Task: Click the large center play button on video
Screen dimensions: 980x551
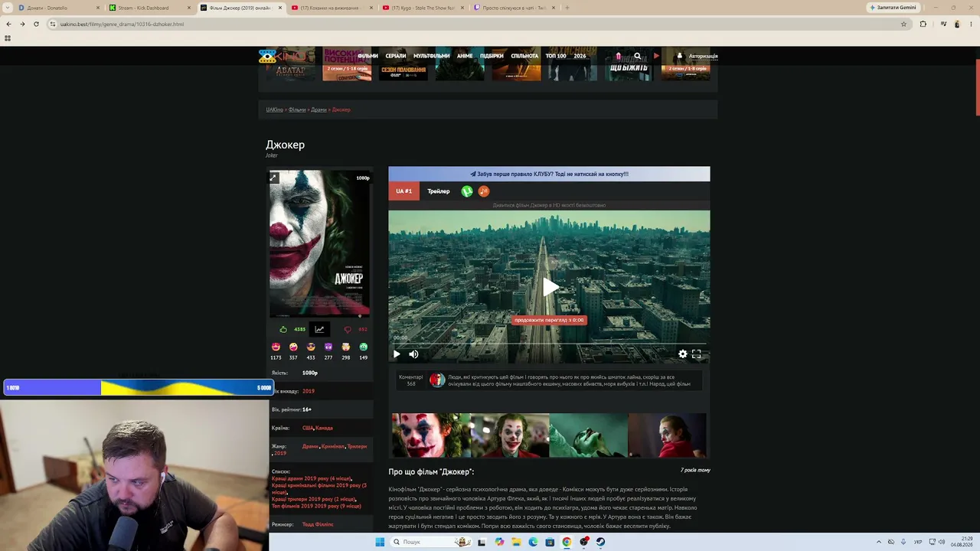Action: (550, 287)
